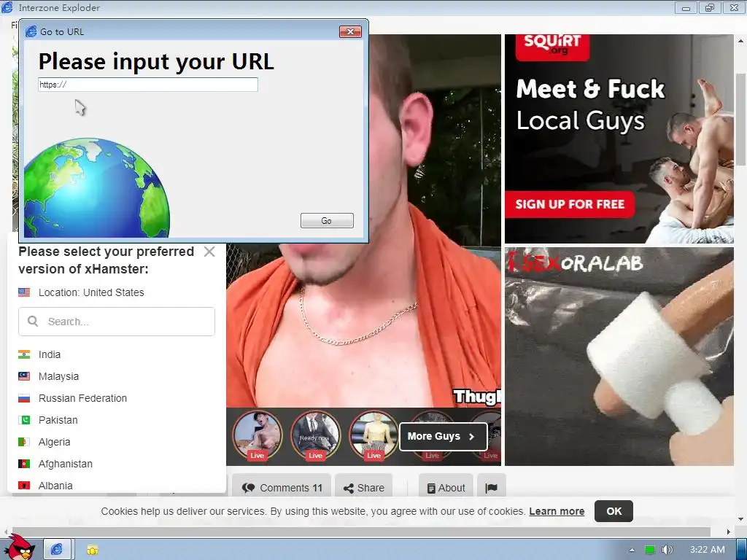Click the United States flag next to Location
This screenshot has height=560, width=747.
24,292
